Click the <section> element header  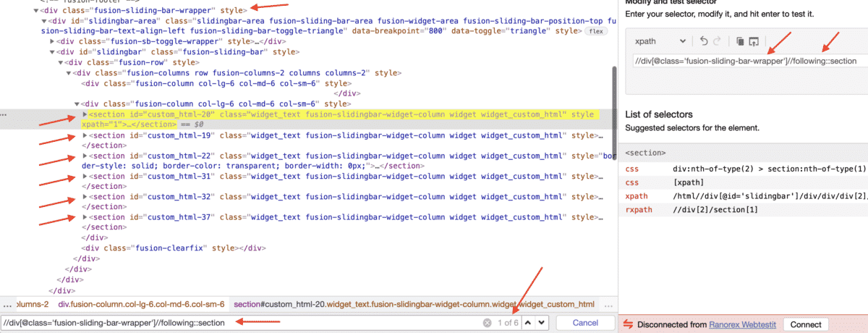tap(645, 153)
